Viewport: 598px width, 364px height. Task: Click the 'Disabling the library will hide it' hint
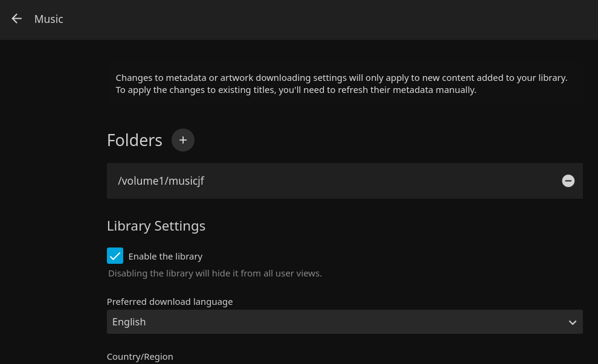214,273
